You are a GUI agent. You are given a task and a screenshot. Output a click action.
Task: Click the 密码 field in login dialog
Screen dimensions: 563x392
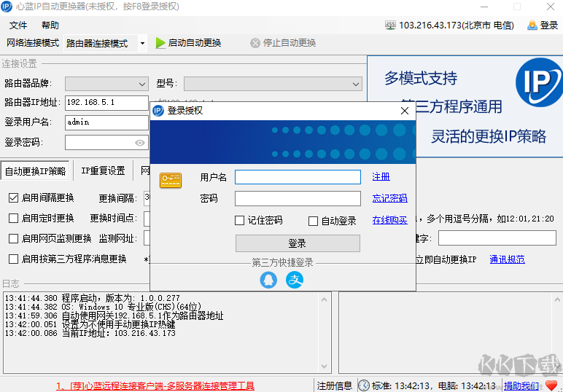pos(298,199)
